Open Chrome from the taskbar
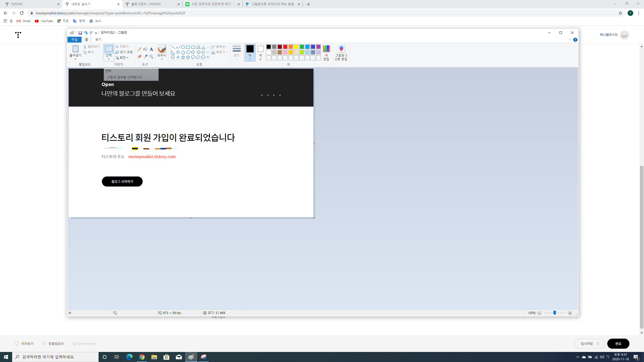Viewport: 644px width, 362px height. coord(142,357)
